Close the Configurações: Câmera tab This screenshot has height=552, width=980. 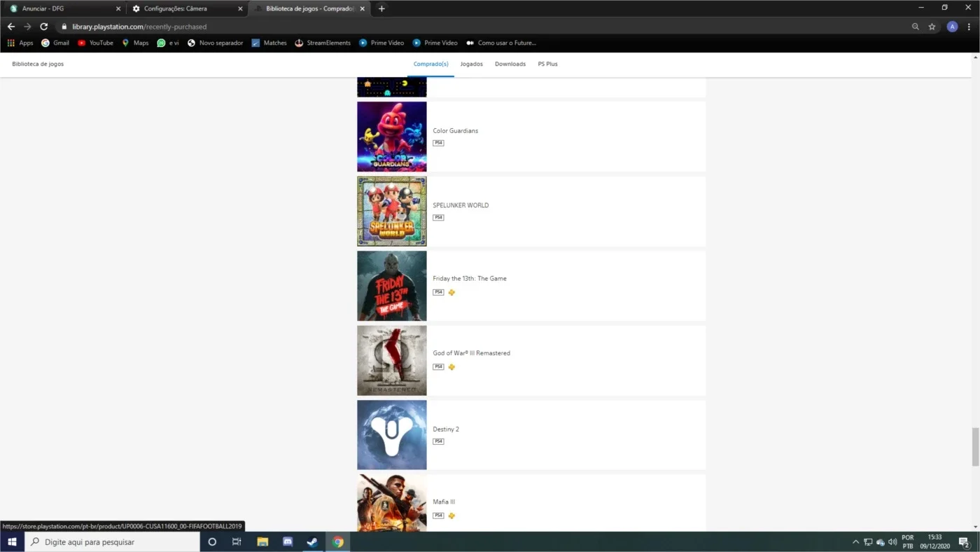coord(240,8)
